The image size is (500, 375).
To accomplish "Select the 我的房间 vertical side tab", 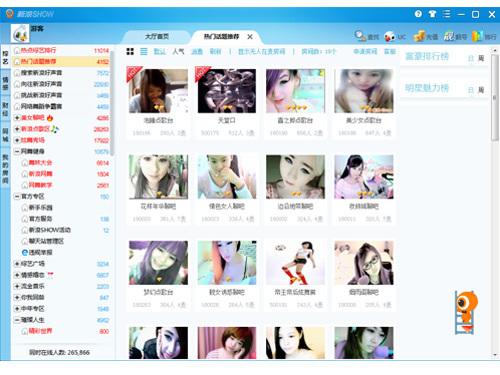I will pos(5,169).
